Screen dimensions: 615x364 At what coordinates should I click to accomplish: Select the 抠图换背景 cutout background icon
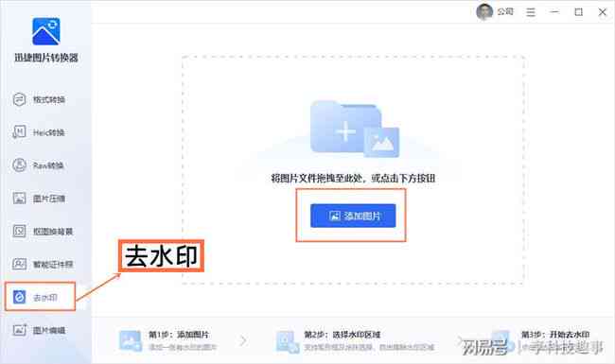[x=19, y=232]
